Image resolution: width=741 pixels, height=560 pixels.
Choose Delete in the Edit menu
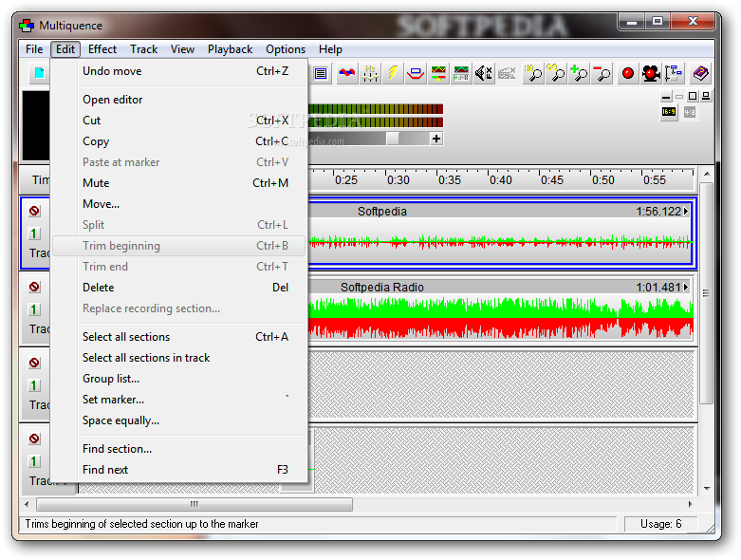179,288
